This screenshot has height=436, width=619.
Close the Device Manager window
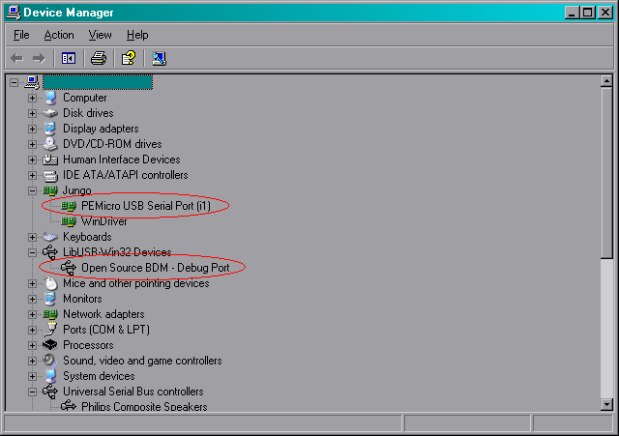coord(605,13)
